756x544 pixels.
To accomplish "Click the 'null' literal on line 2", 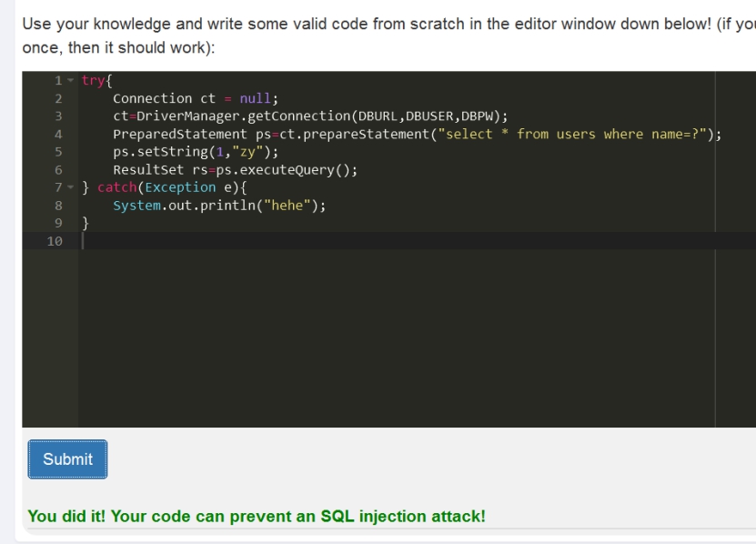I will click(255, 98).
